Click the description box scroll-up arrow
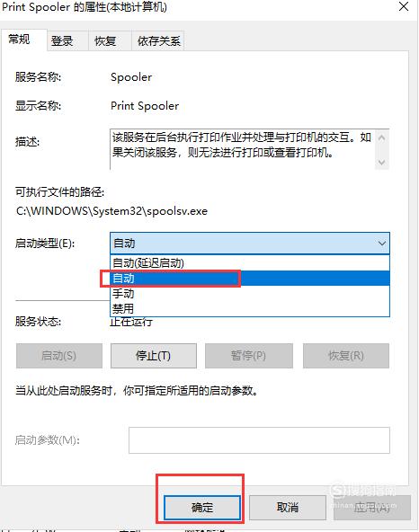The image size is (419, 532). (381, 137)
